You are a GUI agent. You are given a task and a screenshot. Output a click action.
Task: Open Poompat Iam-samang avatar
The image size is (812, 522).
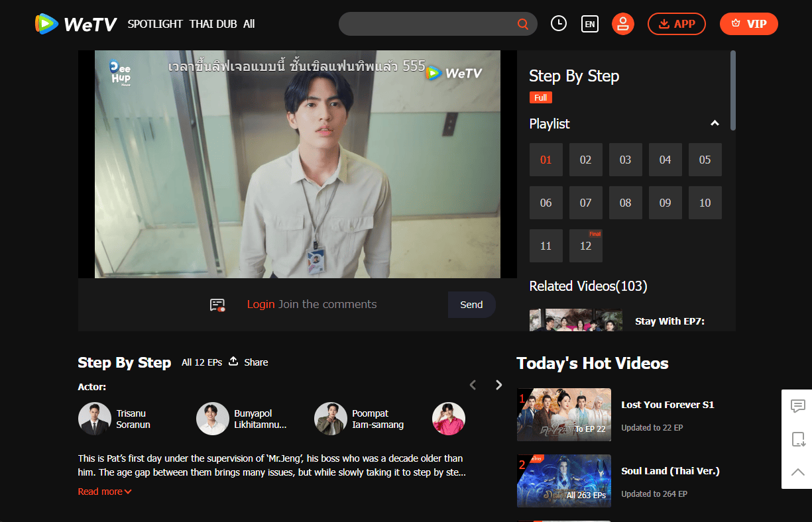(331, 419)
